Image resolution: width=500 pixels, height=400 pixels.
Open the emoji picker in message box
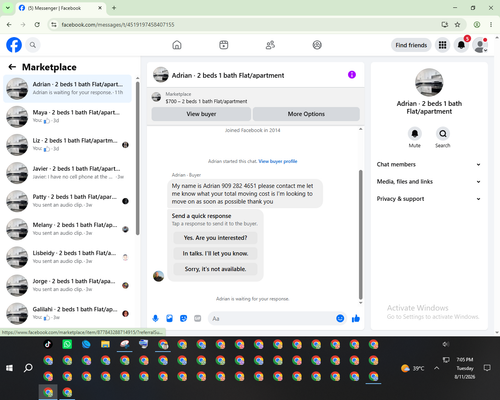tap(340, 318)
